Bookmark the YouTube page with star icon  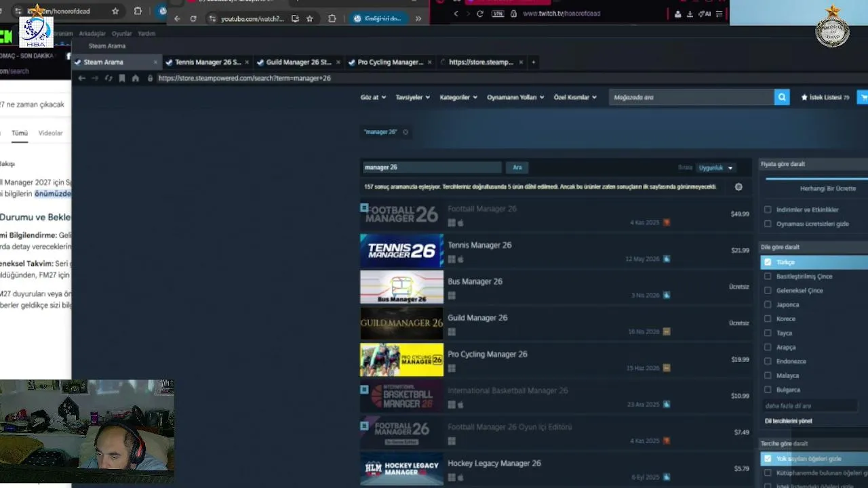[310, 19]
